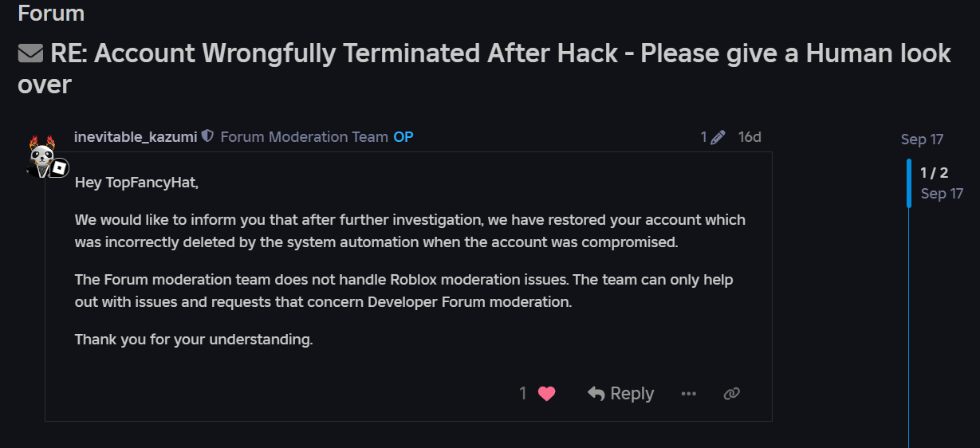Jump to the top Sep 17 timeline date
This screenshot has height=448, width=980.
tap(922, 140)
